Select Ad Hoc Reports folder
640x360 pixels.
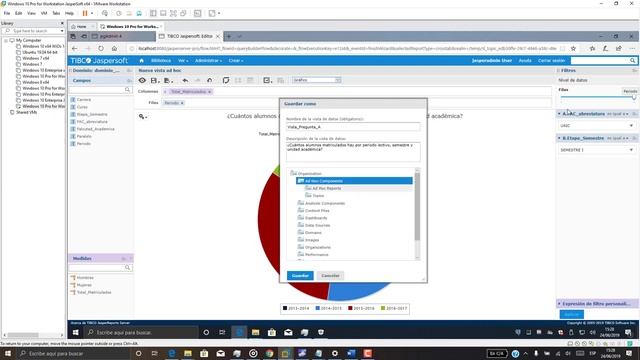pyautogui.click(x=326, y=189)
